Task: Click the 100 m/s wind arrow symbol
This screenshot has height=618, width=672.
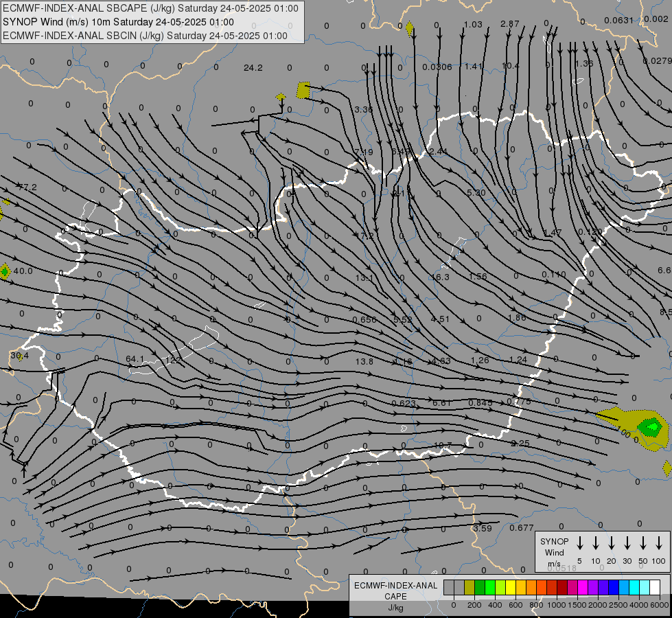Action: (659, 543)
